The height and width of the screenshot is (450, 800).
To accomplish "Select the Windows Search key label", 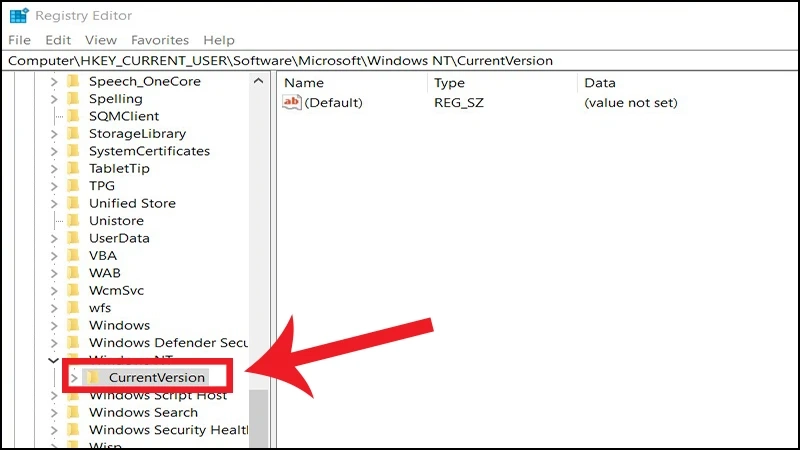I will click(x=143, y=412).
